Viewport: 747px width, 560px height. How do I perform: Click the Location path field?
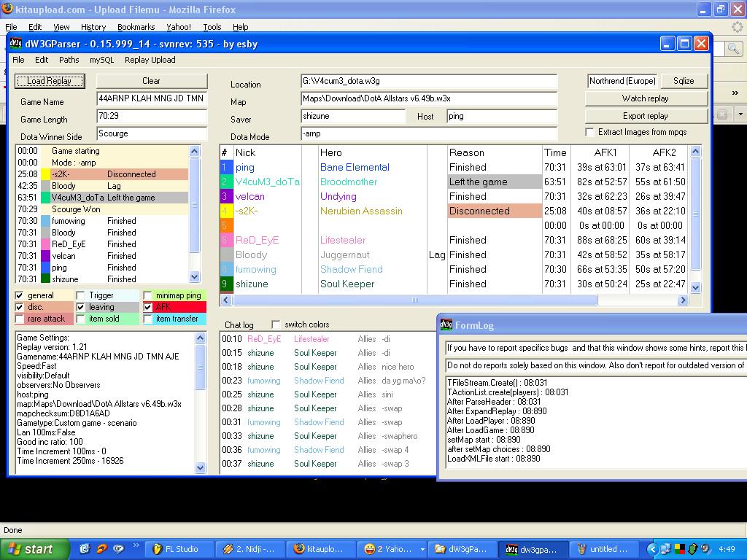point(429,82)
